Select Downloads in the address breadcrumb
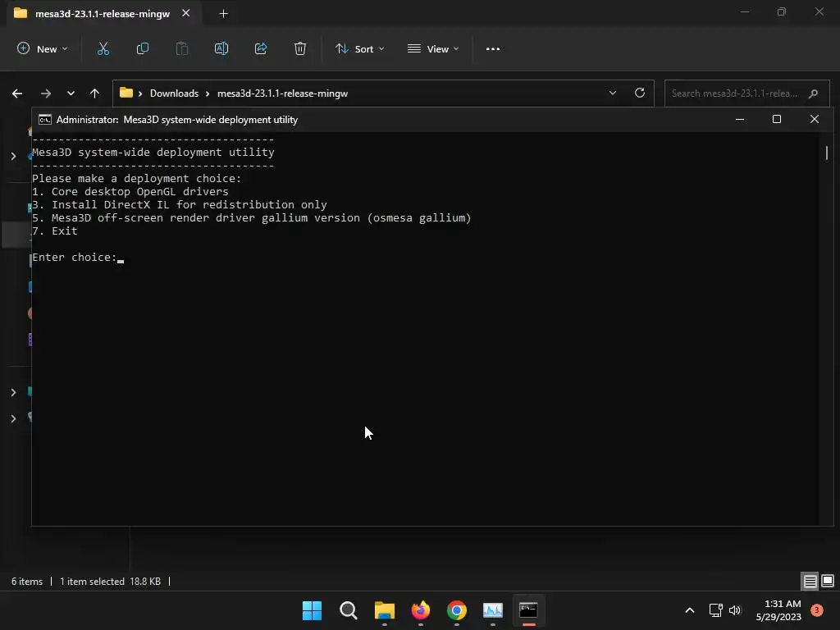The width and height of the screenshot is (840, 630). pos(174,94)
